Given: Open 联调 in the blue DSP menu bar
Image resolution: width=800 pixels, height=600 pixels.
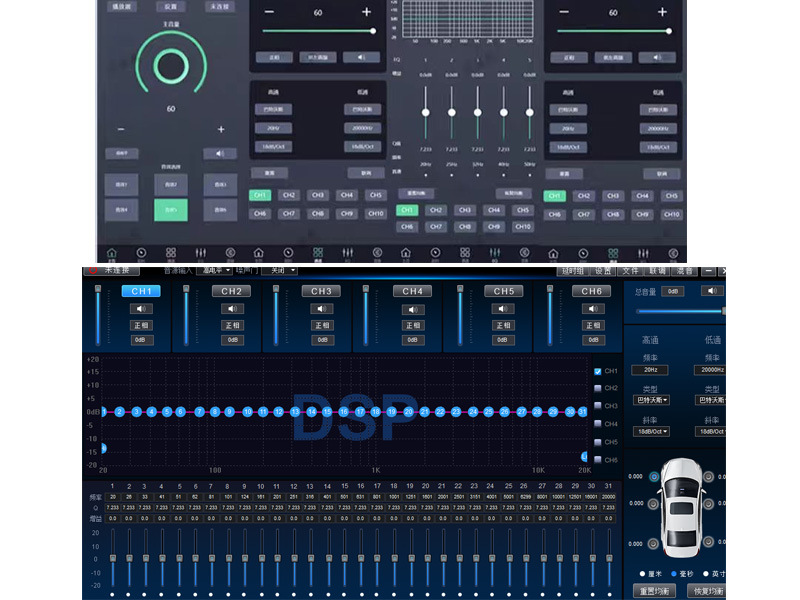Looking at the screenshot, I should [x=657, y=271].
